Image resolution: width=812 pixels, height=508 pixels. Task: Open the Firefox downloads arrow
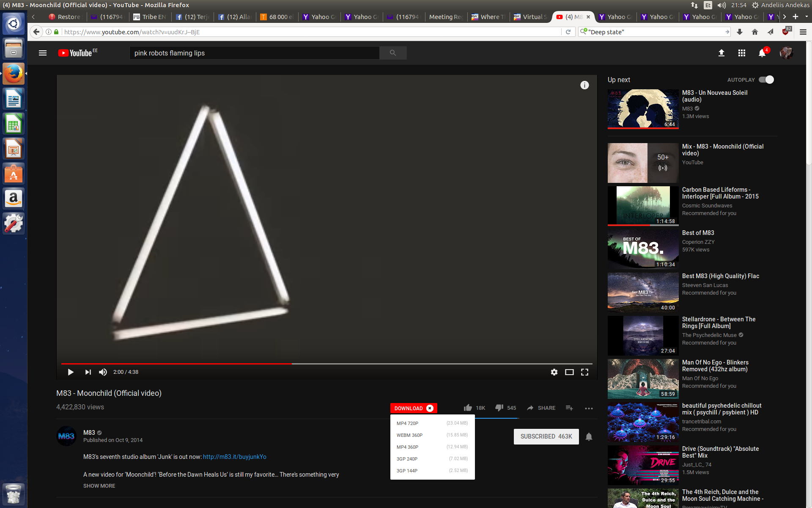coord(740,32)
